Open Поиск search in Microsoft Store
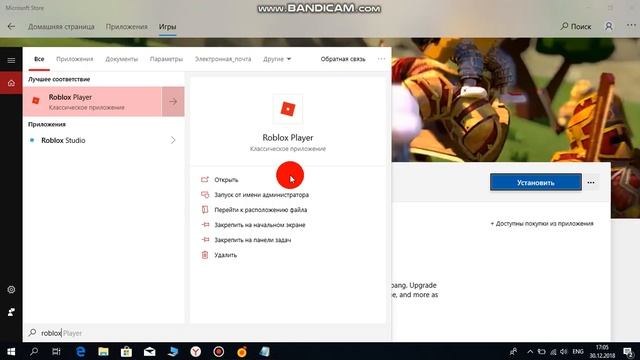This screenshot has height=360, width=640. 576,26
